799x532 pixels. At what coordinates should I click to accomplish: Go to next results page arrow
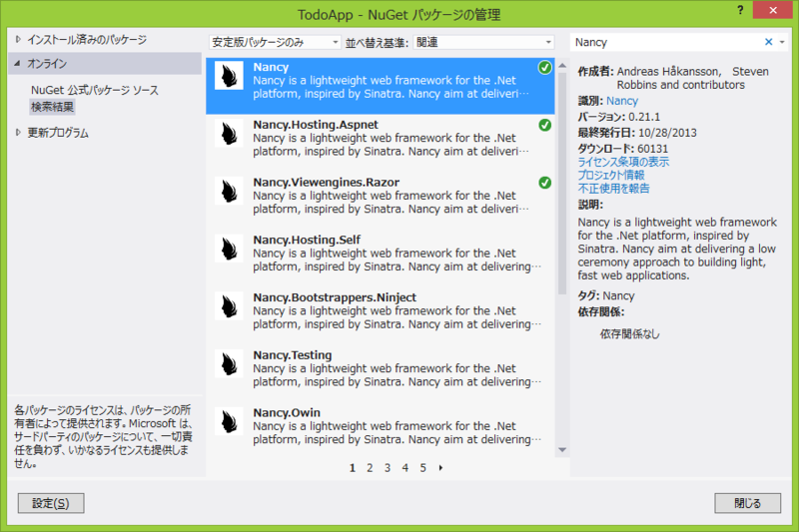point(440,467)
